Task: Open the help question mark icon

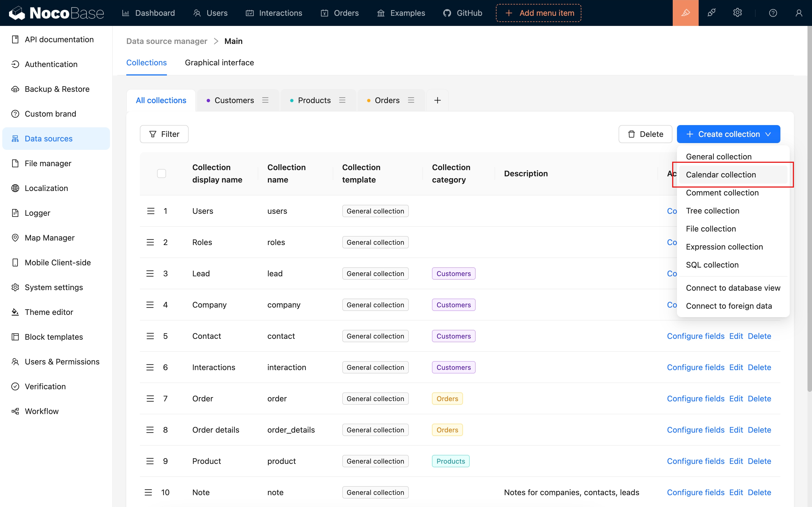Action: (773, 13)
